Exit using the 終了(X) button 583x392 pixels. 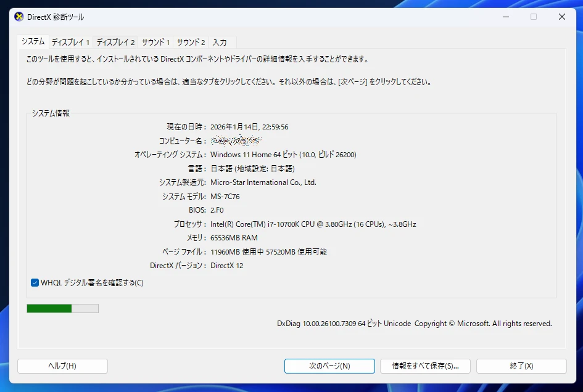click(521, 366)
